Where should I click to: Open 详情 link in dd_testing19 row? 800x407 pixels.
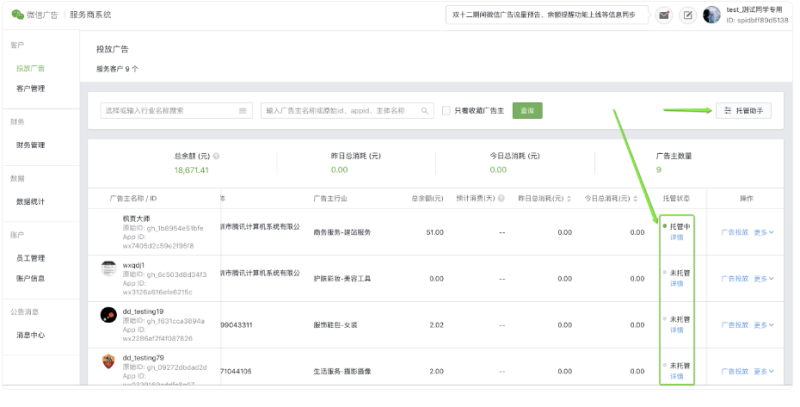tap(677, 330)
